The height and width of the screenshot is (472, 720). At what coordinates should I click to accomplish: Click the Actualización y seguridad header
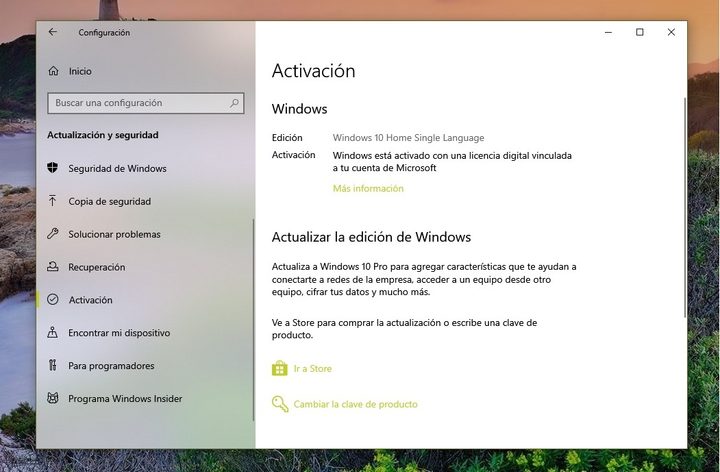[x=103, y=135]
